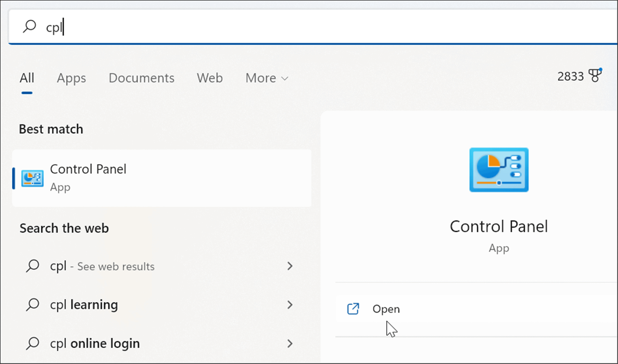
Task: Click the search icon next to 'cpl online login'
Action: tap(32, 343)
